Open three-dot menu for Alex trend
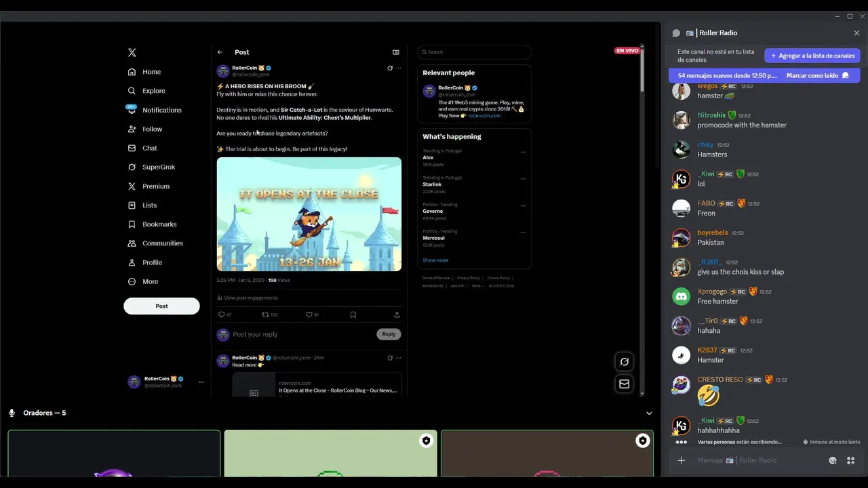 point(523,152)
